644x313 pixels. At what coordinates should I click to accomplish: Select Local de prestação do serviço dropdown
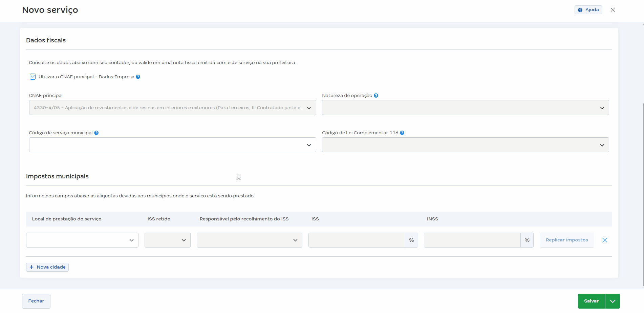point(82,240)
